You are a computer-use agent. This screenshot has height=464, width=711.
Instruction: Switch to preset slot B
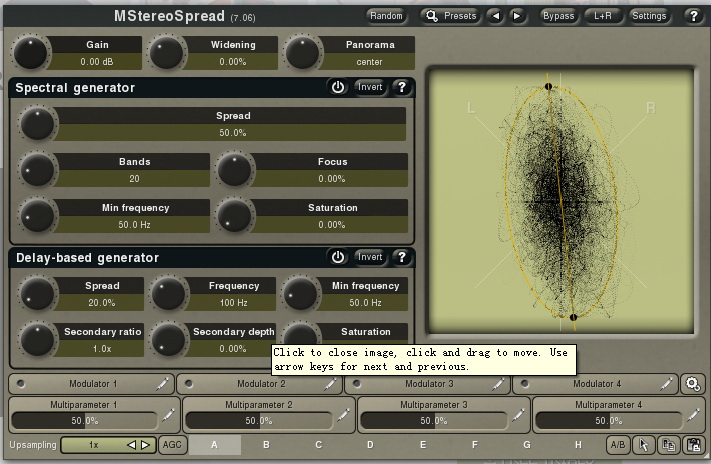pos(267,445)
